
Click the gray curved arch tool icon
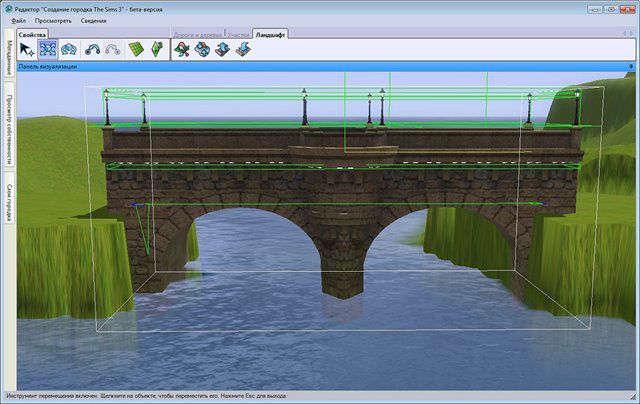113,50
